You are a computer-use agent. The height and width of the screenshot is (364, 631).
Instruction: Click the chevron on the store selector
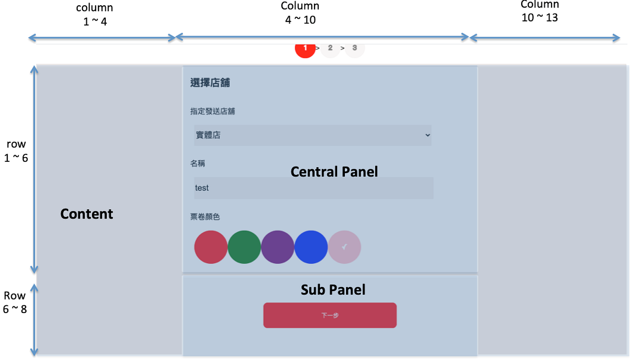(x=428, y=135)
